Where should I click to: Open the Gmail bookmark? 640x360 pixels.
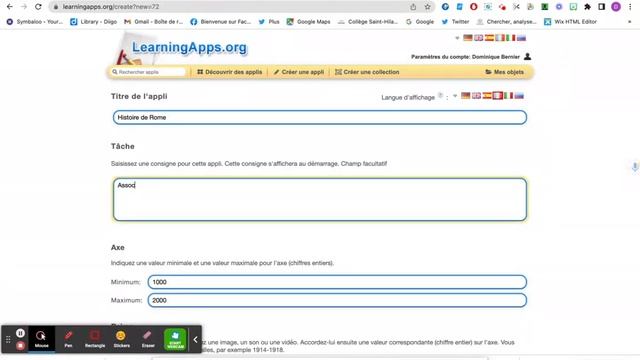(153, 22)
